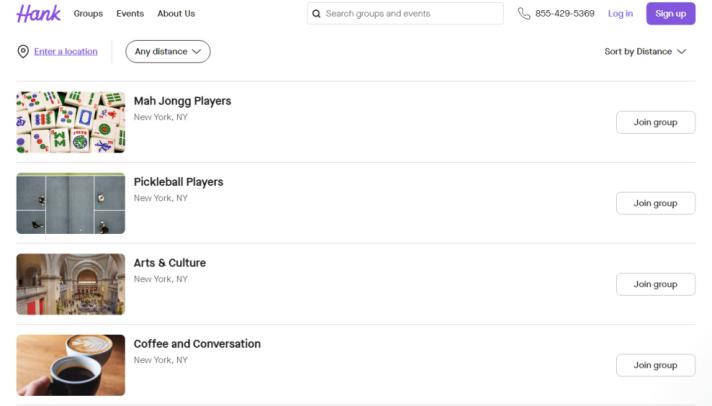Focus the search groups and events field

coord(412,14)
